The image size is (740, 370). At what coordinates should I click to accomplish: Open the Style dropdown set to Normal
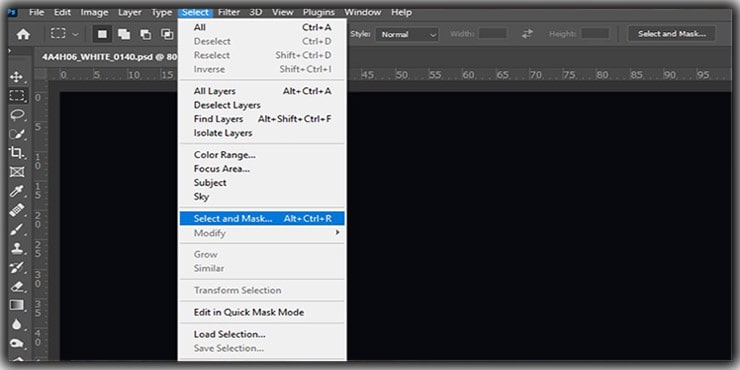(x=407, y=34)
